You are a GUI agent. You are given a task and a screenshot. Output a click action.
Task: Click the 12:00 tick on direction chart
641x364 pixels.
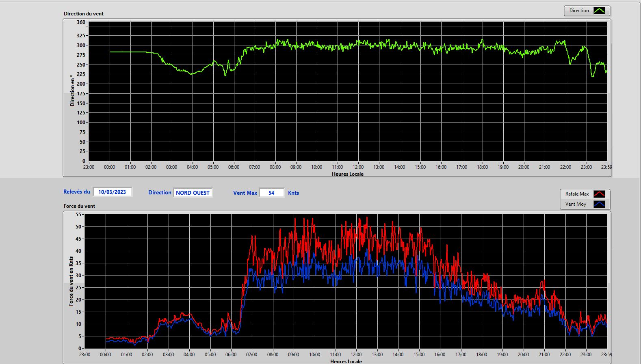coord(358,167)
